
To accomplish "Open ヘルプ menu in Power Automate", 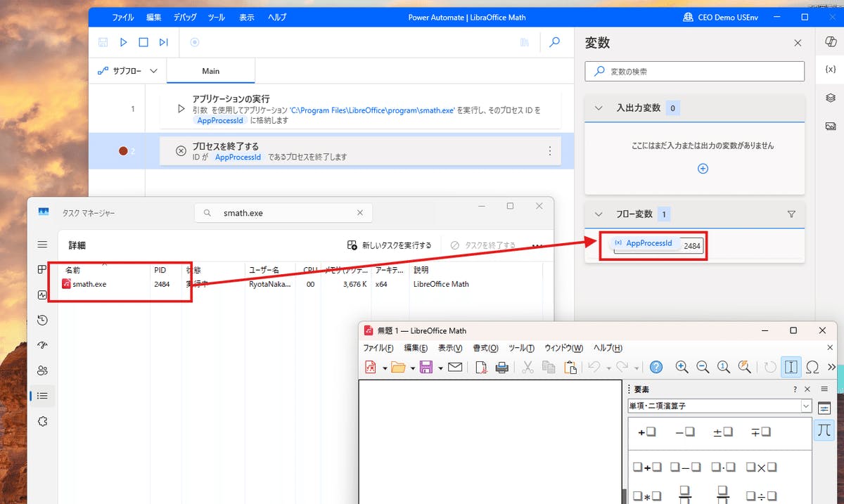I will pyautogui.click(x=277, y=17).
